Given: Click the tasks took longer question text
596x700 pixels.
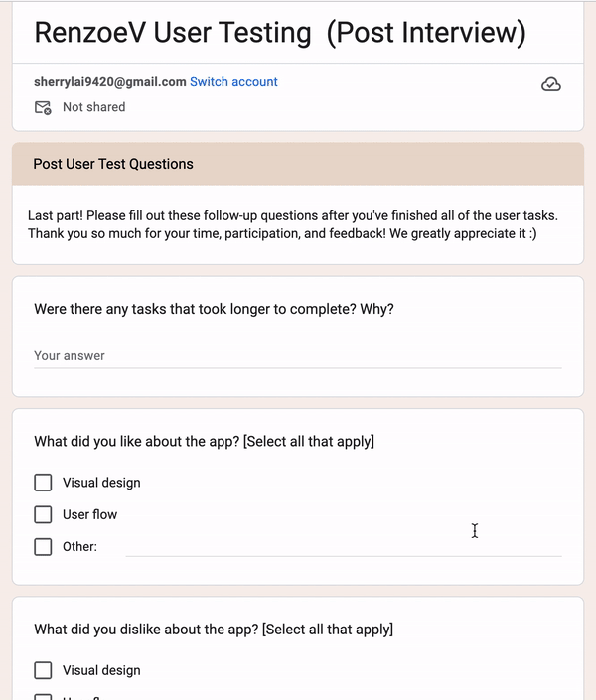Looking at the screenshot, I should point(214,309).
